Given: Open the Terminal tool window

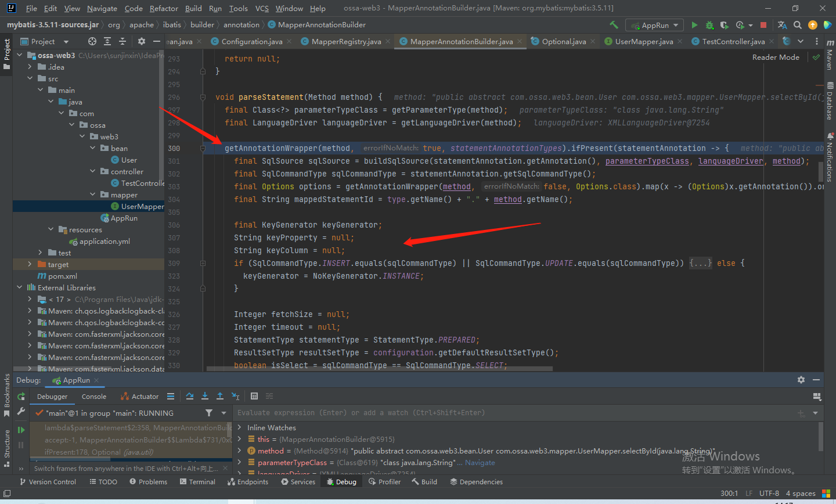Looking at the screenshot, I should [197, 481].
